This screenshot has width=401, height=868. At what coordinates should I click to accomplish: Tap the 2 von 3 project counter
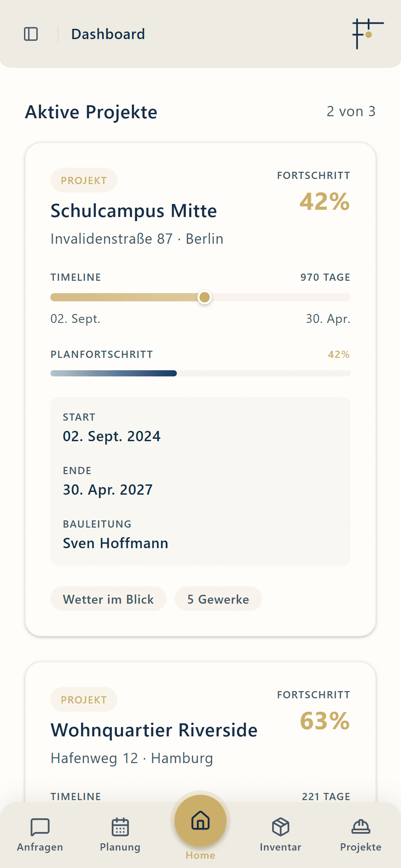(x=351, y=111)
